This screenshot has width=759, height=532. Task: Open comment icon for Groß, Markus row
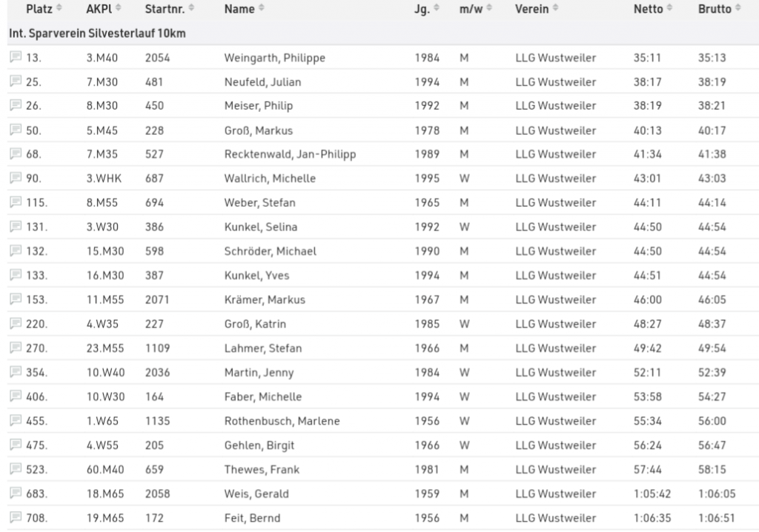[16, 130]
